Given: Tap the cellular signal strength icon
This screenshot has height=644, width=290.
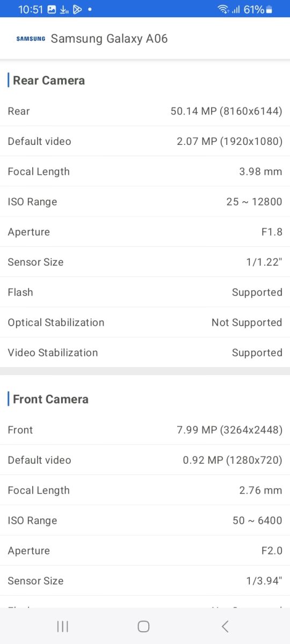Looking at the screenshot, I should pyautogui.click(x=235, y=9).
